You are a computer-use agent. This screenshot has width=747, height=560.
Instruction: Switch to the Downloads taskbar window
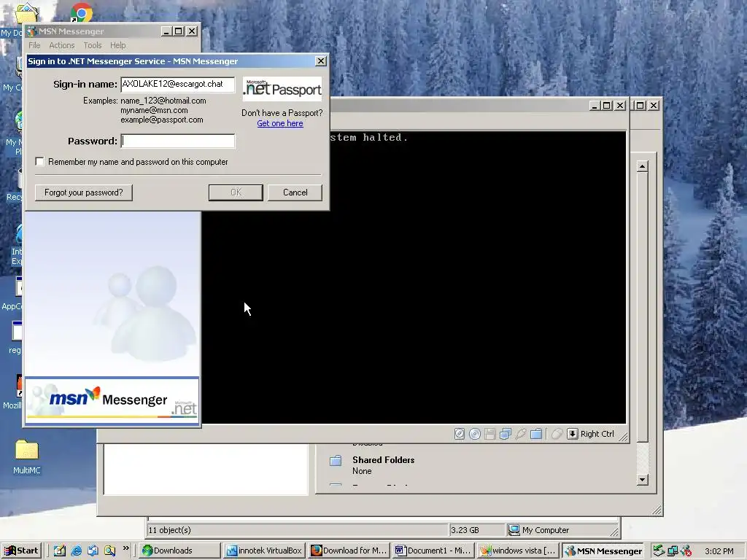179,551
